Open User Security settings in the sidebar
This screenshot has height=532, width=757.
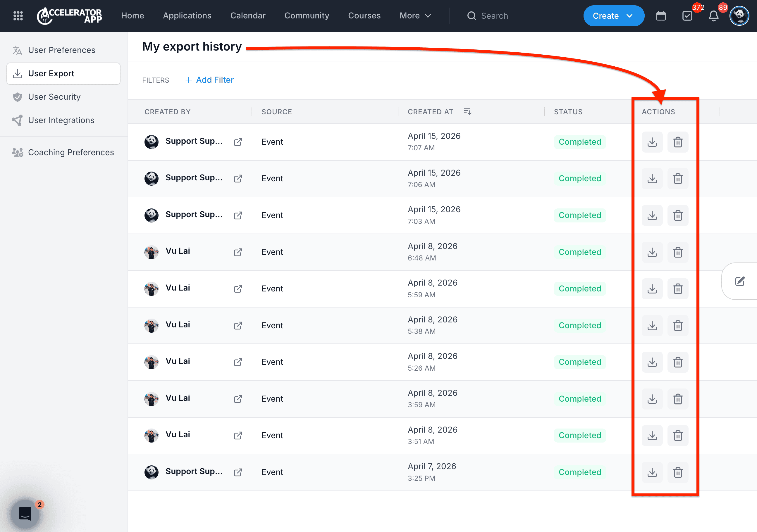tap(54, 97)
